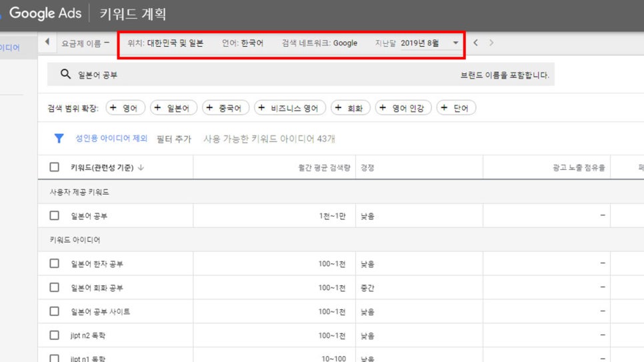The width and height of the screenshot is (644, 362).
Task: Go to next month arrow
Action: click(491, 43)
